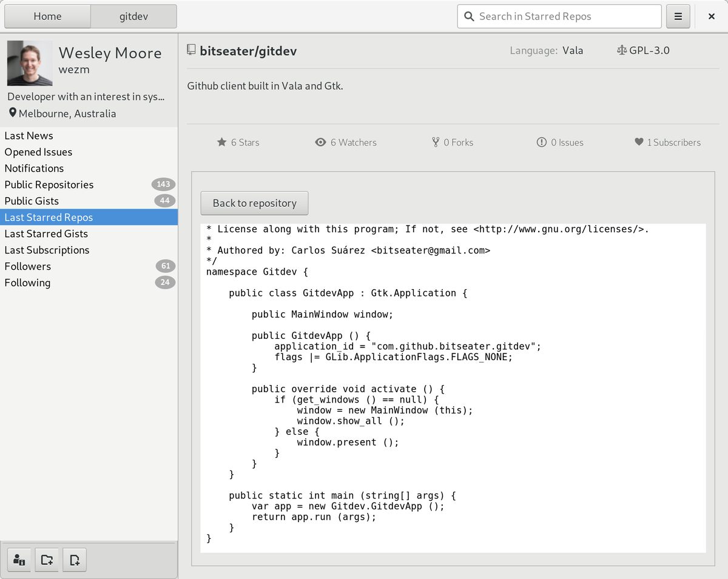Click the '0 Forks' text
The width and height of the screenshot is (728, 579).
point(458,142)
